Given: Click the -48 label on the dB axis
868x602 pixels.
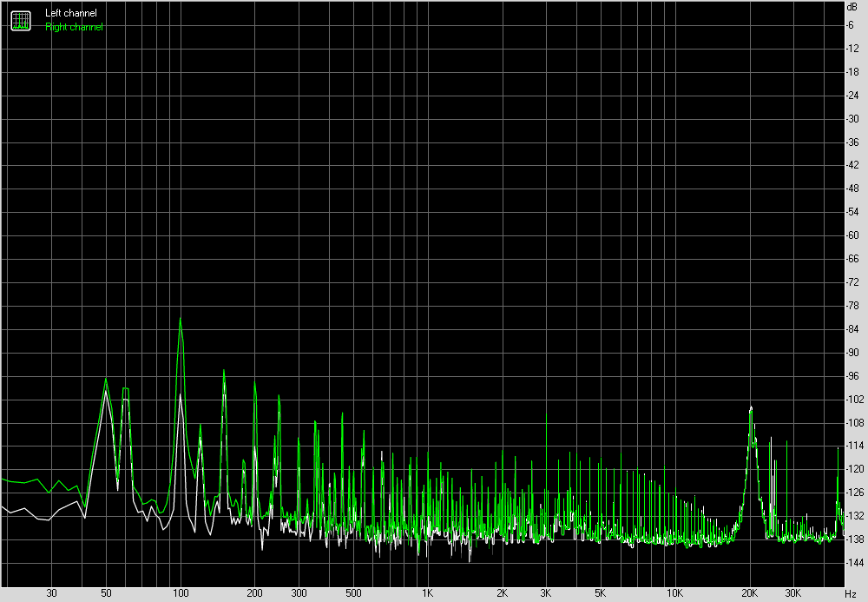Looking at the screenshot, I should point(851,189).
